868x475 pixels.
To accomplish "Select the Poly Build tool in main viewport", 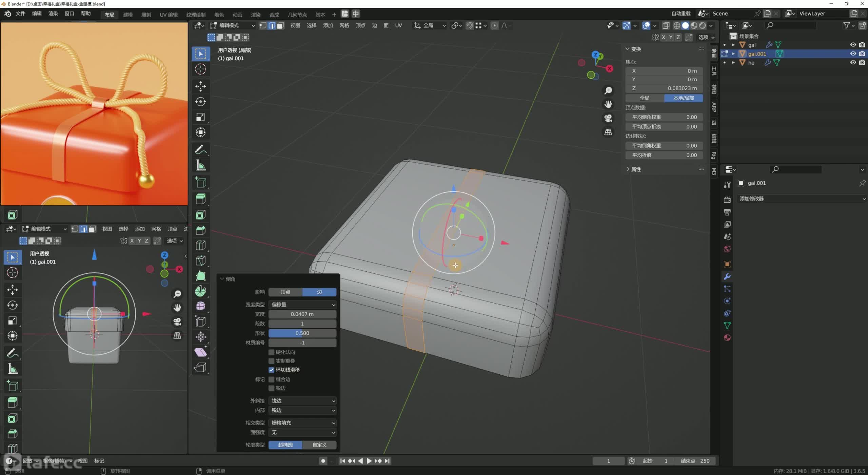I will pyautogui.click(x=200, y=275).
